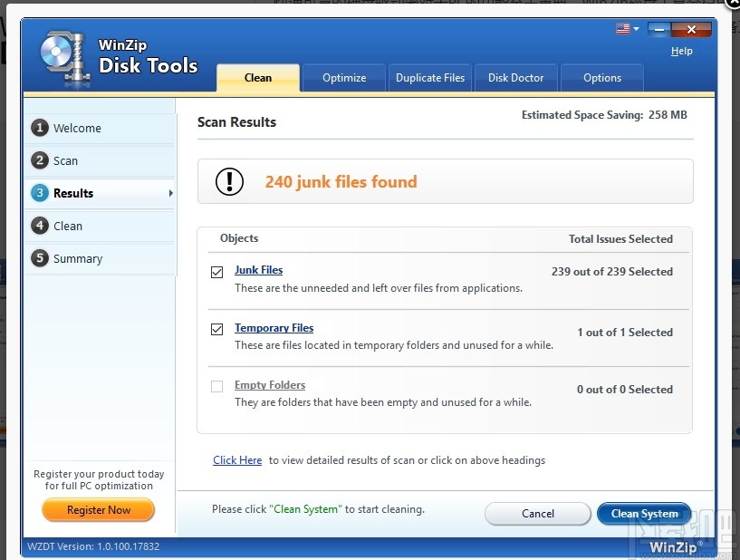740x560 pixels.
Task: Open Help from the top right
Action: [x=681, y=51]
